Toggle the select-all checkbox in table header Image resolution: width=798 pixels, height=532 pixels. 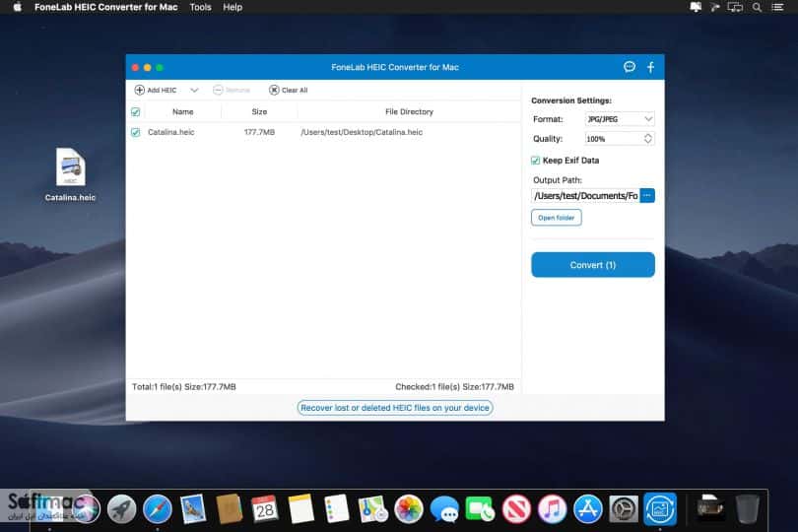pos(135,112)
